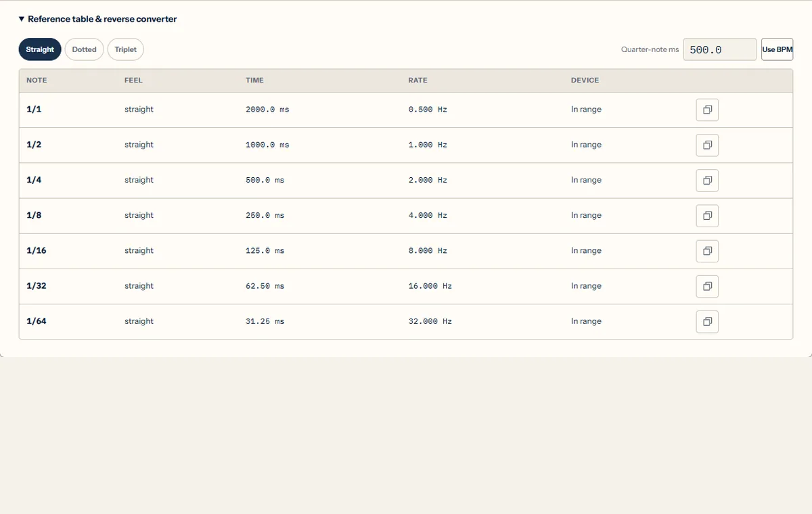Click the RATE column header
This screenshot has width=812, height=514.
click(x=418, y=80)
